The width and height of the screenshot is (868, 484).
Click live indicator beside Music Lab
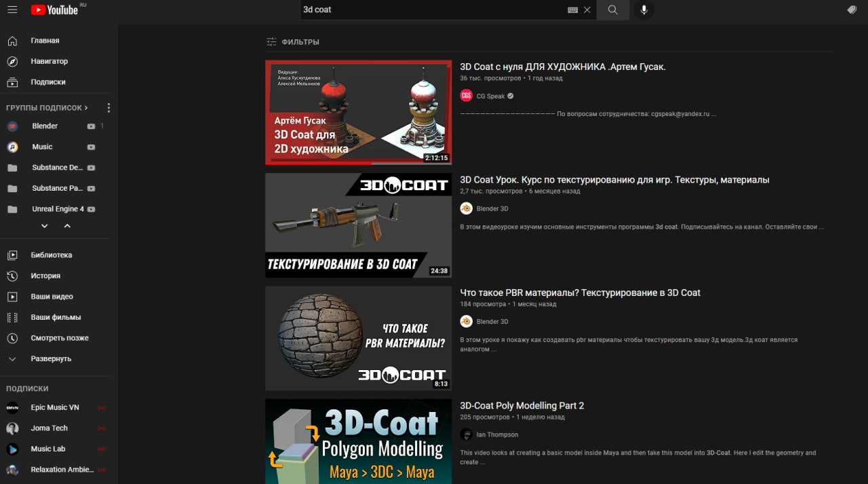101,449
